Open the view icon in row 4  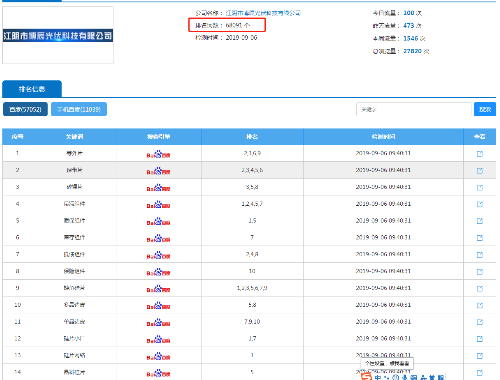(x=480, y=204)
